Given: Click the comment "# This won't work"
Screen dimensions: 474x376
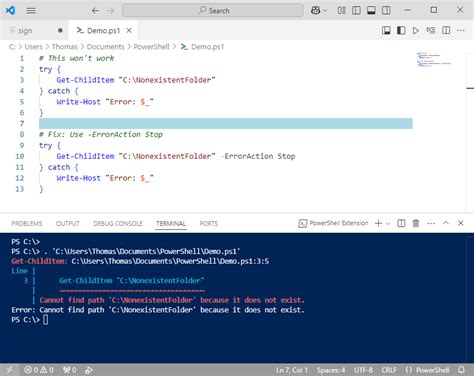Looking at the screenshot, I should pos(76,58).
